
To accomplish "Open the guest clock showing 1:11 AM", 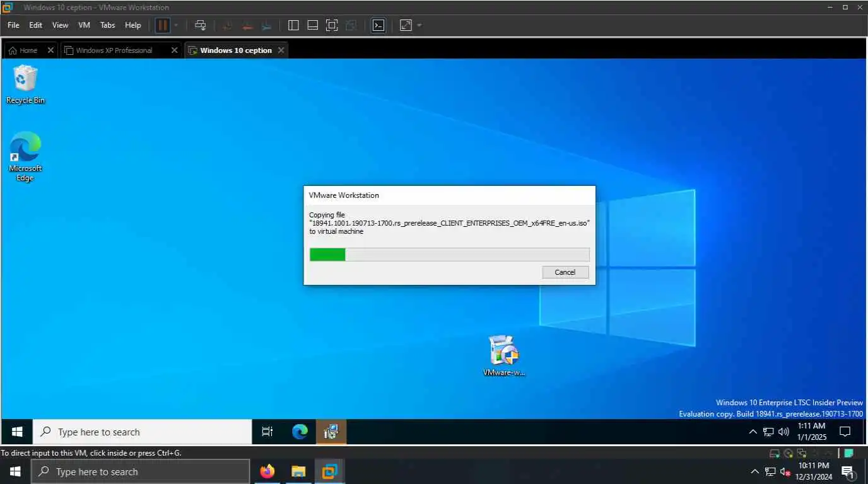I will (x=811, y=432).
